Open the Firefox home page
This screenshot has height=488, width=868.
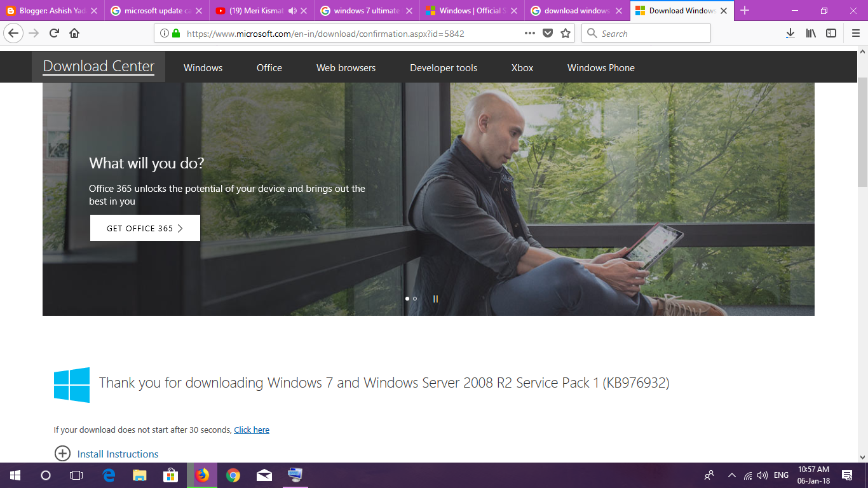coord(74,34)
